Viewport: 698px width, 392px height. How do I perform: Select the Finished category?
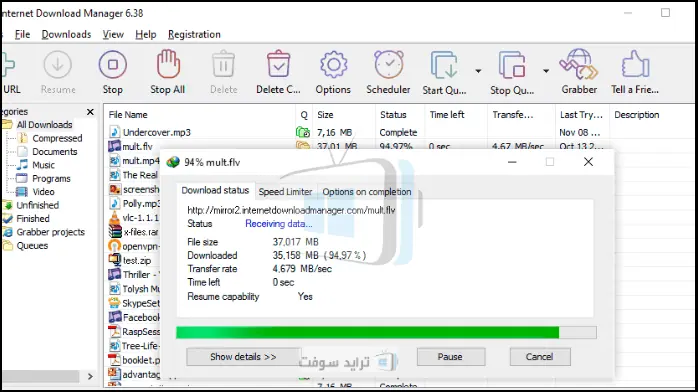point(32,218)
